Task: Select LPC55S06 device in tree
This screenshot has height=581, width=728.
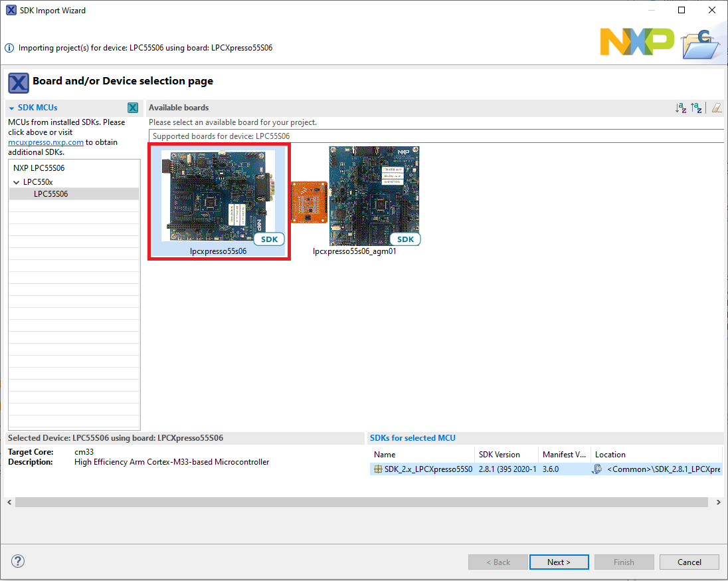Action: click(50, 194)
